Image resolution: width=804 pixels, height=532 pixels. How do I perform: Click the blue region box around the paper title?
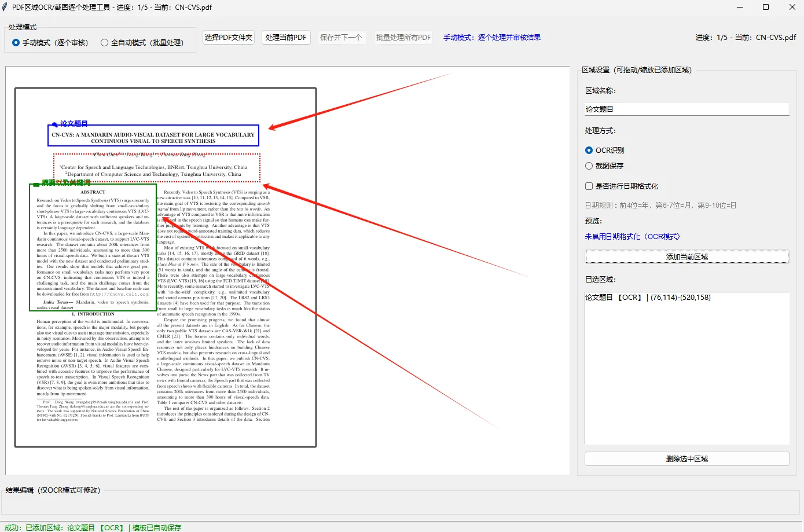[153, 137]
